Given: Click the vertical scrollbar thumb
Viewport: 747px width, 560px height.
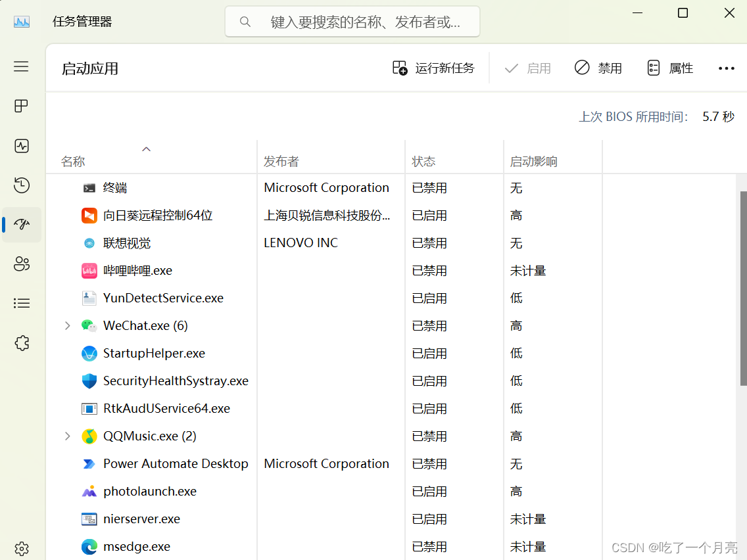Looking at the screenshot, I should click(x=743, y=288).
